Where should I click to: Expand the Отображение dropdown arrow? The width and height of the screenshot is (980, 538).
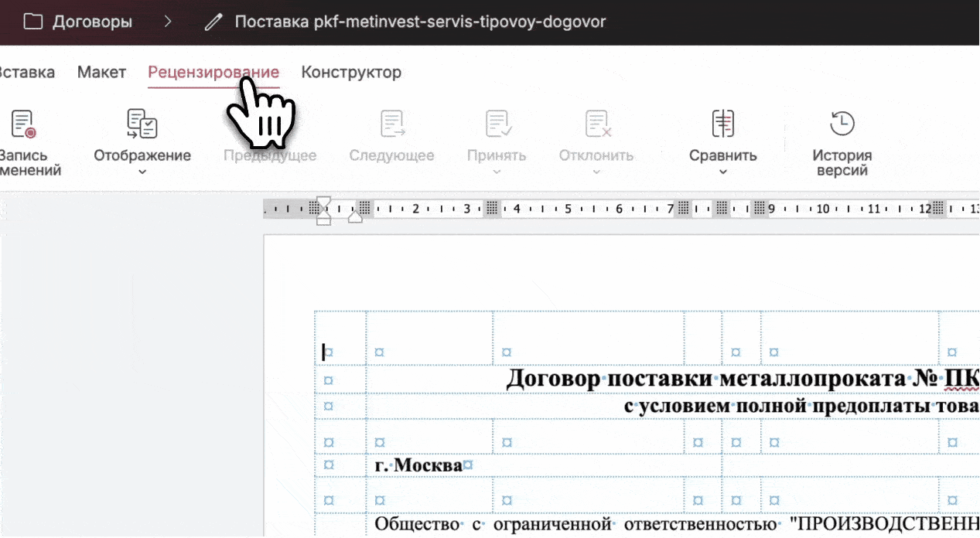click(x=142, y=172)
